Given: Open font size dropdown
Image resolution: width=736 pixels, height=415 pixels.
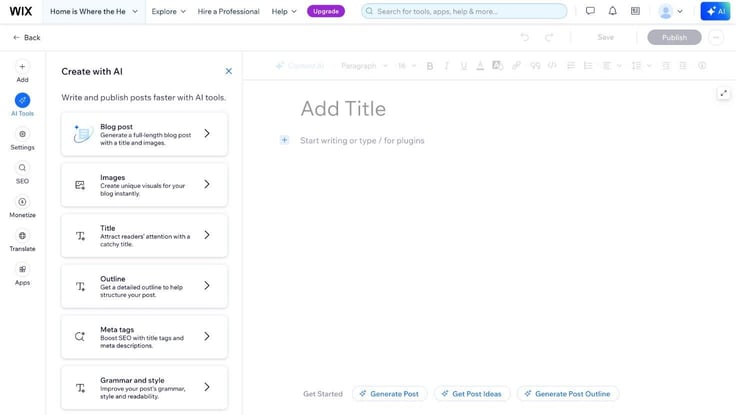Looking at the screenshot, I should (406, 66).
